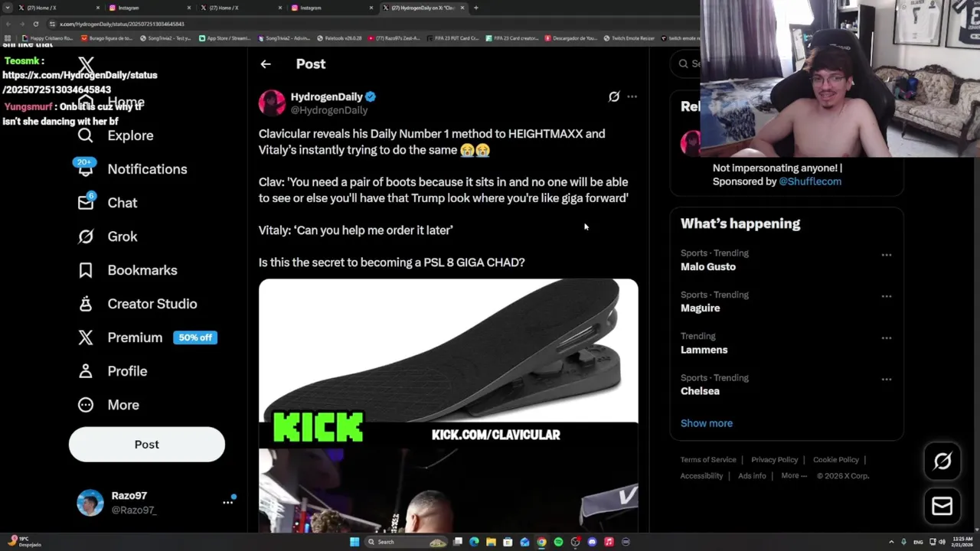Open the Chelsea trending topic
The height and width of the screenshot is (551, 980).
tap(700, 391)
